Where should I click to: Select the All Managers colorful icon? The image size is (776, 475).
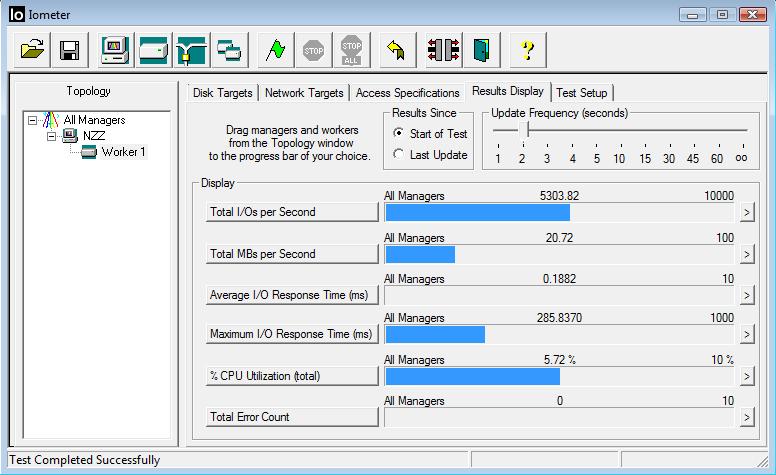tap(50, 120)
